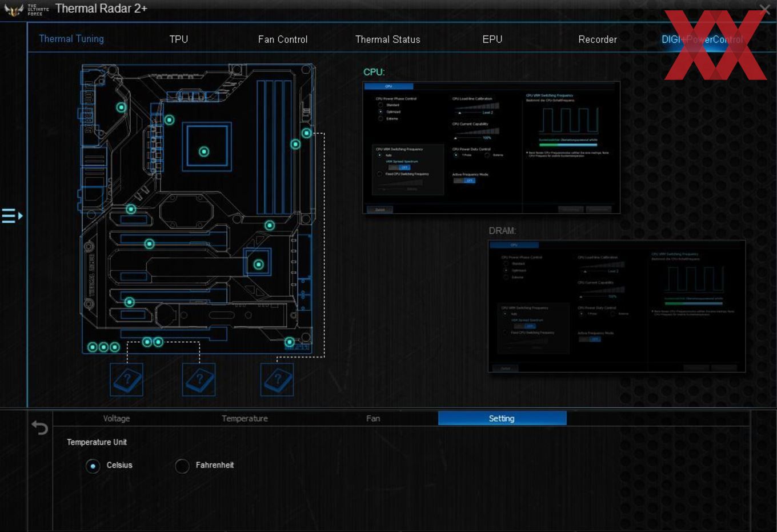Open the Recorder tab

598,39
